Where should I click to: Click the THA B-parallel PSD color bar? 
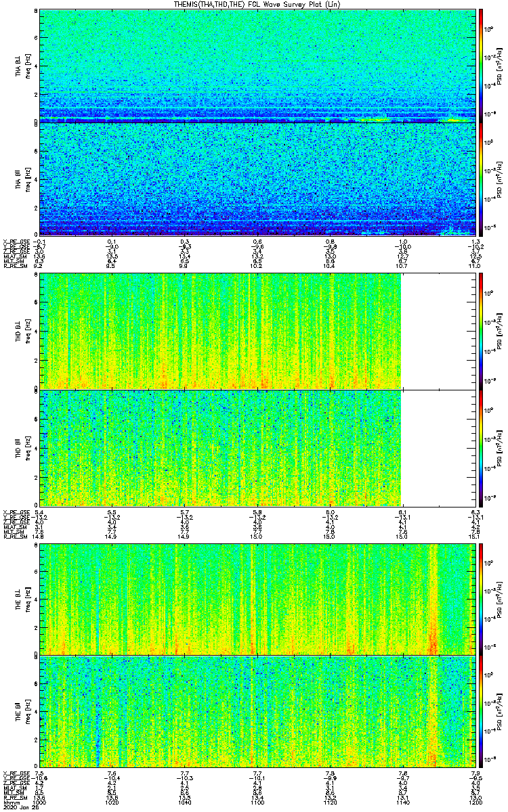click(x=481, y=179)
